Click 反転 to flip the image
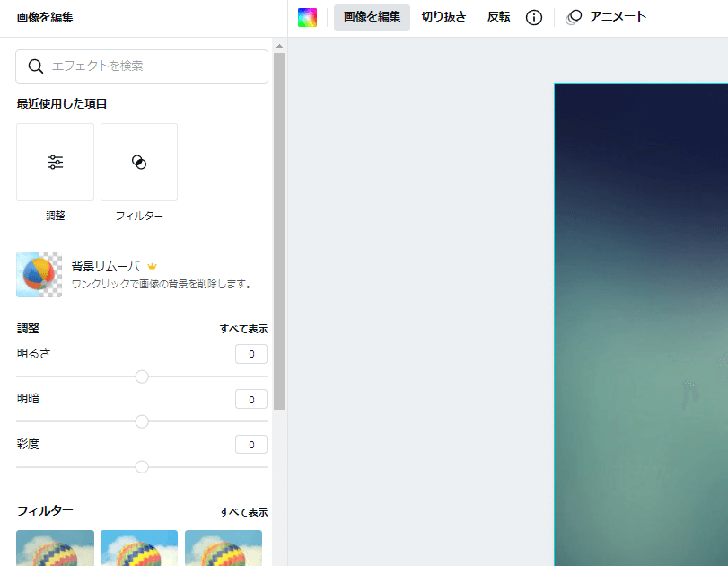This screenshot has height=566, width=728. 498,16
